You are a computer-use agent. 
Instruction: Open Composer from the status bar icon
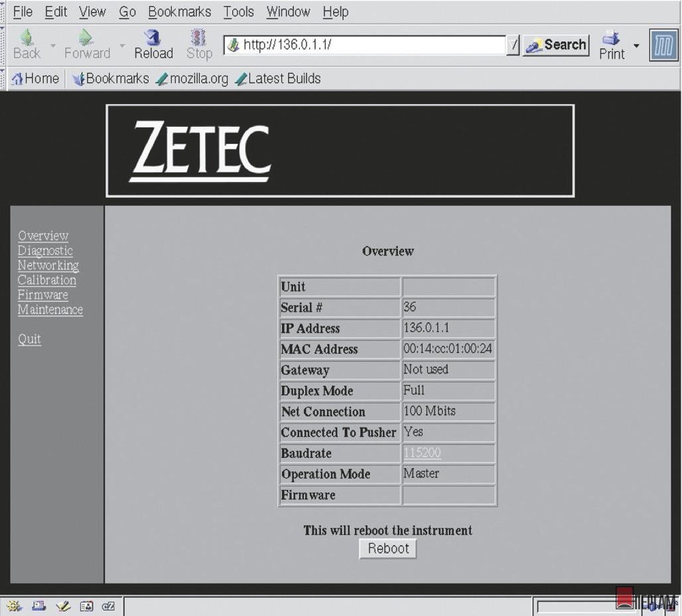pyautogui.click(x=63, y=606)
